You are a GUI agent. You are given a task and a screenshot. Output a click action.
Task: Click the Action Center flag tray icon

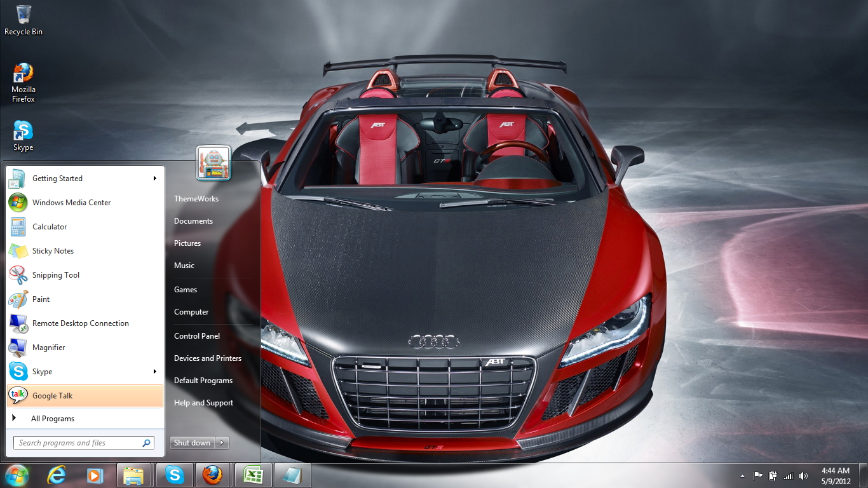click(x=758, y=475)
